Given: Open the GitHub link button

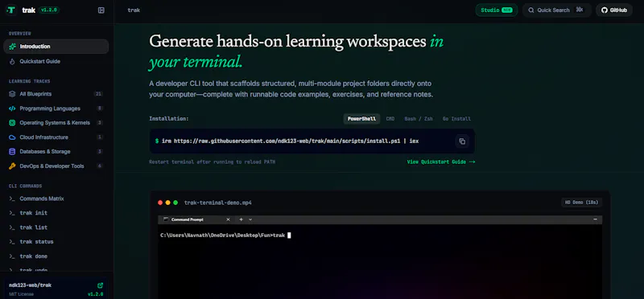Looking at the screenshot, I should coord(614,10).
